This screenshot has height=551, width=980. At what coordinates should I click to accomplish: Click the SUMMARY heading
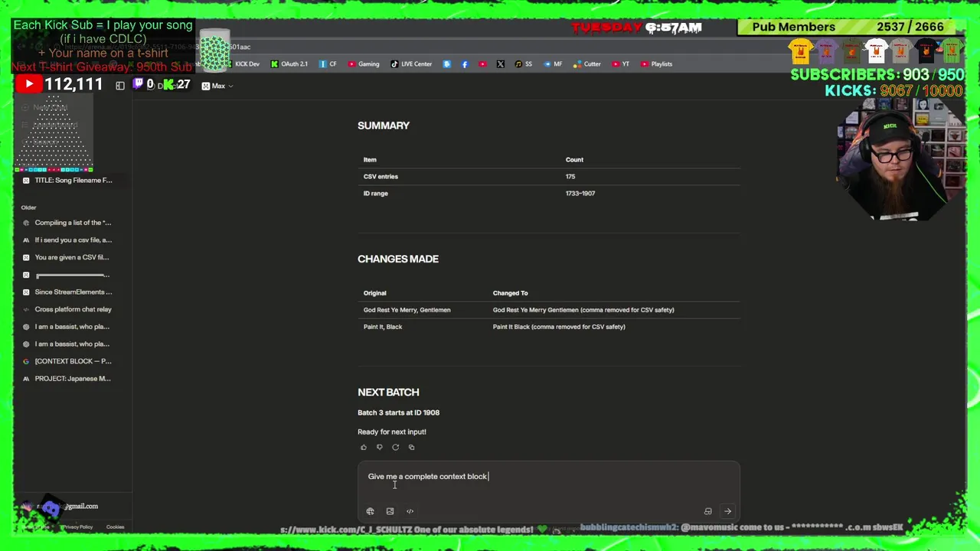click(x=384, y=126)
